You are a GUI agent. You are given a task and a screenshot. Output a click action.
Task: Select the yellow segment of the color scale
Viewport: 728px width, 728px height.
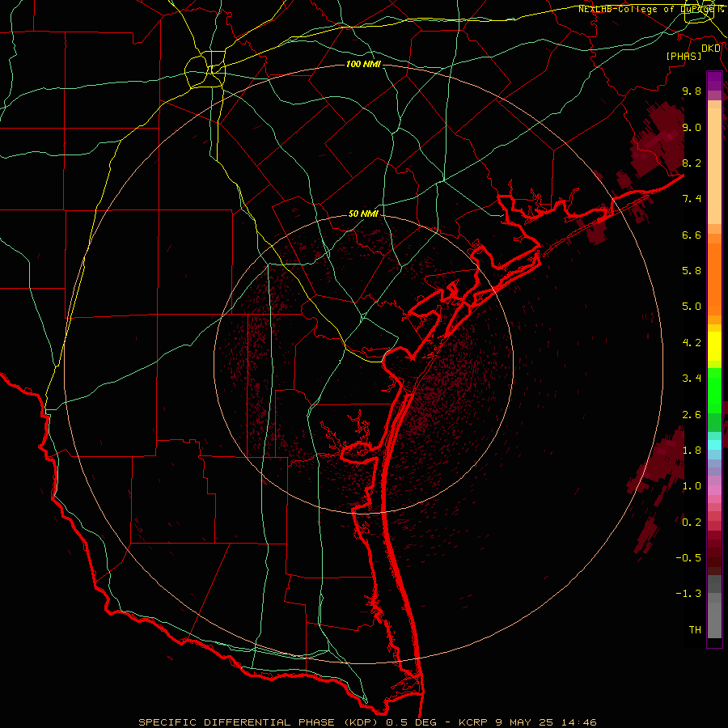click(x=714, y=346)
